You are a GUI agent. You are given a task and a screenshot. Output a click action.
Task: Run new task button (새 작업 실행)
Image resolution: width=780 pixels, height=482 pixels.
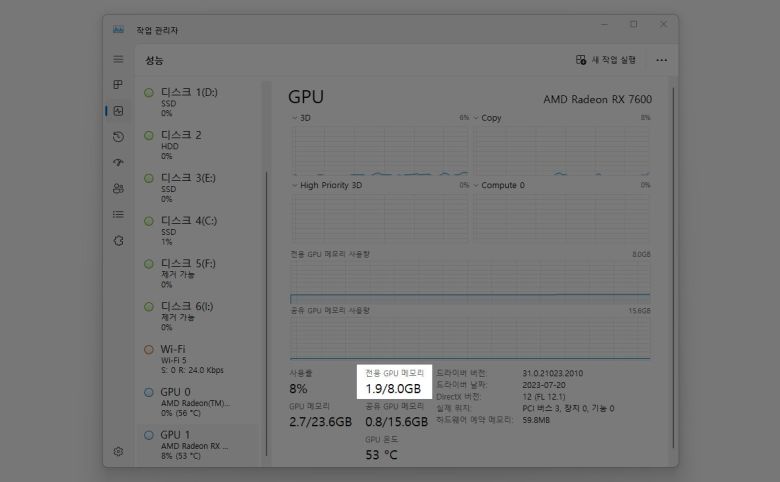pos(605,60)
